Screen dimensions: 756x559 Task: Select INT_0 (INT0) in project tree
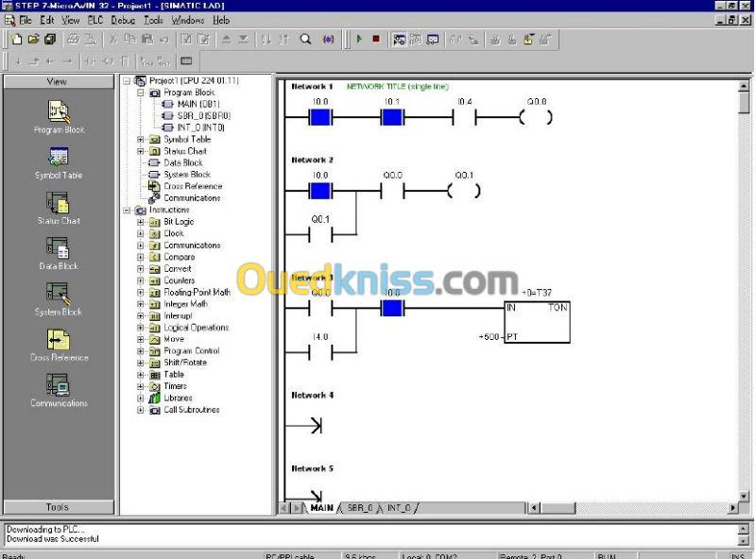pyautogui.click(x=201, y=127)
